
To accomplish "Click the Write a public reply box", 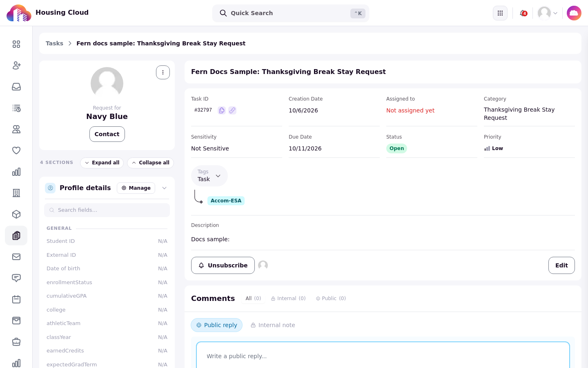I will [x=383, y=356].
